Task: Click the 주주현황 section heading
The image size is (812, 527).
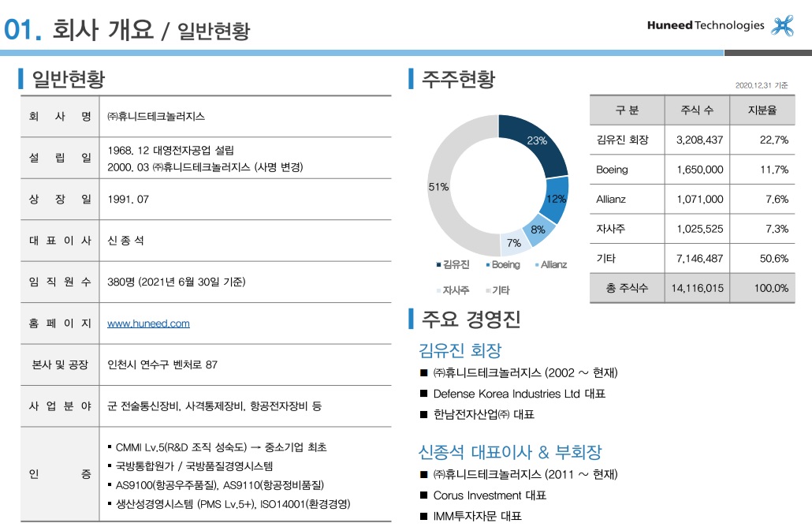Action: (458, 79)
